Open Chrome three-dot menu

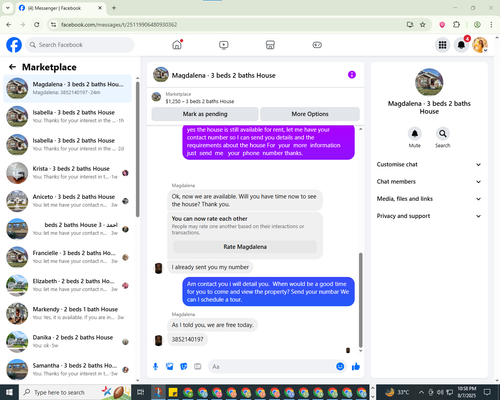click(x=491, y=25)
